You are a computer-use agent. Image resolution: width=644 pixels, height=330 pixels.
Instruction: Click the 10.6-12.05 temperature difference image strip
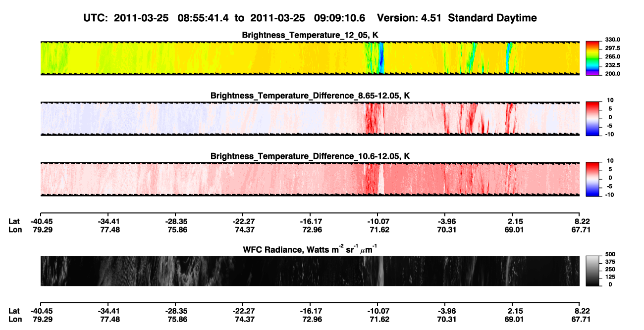coord(310,180)
